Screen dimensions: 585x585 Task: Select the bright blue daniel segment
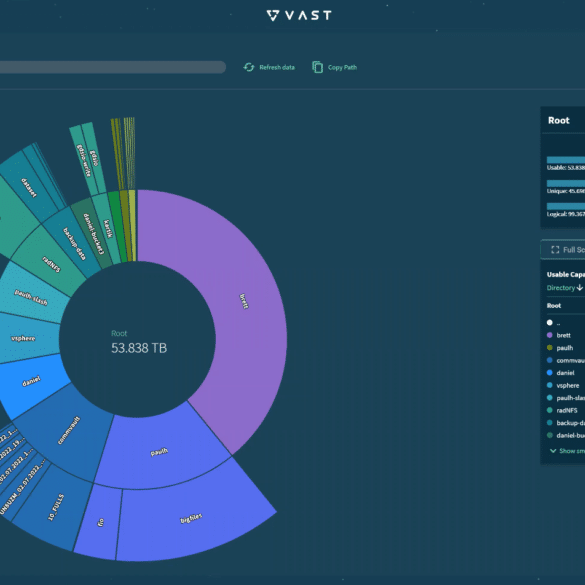(x=32, y=382)
